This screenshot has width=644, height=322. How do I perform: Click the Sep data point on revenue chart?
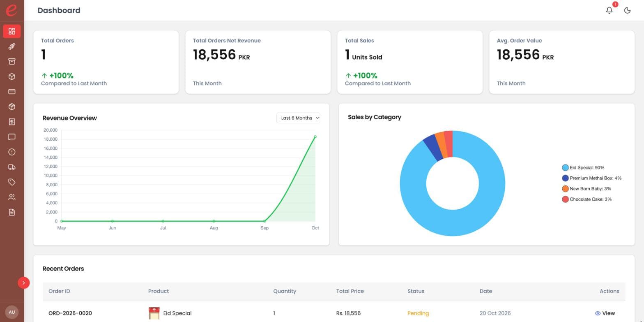[x=264, y=221]
